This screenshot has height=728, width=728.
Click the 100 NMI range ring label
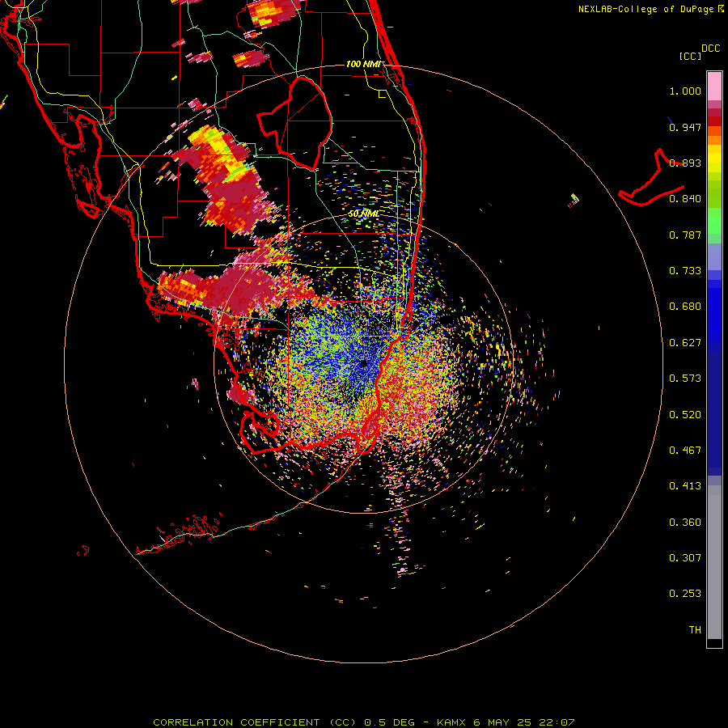[x=363, y=64]
